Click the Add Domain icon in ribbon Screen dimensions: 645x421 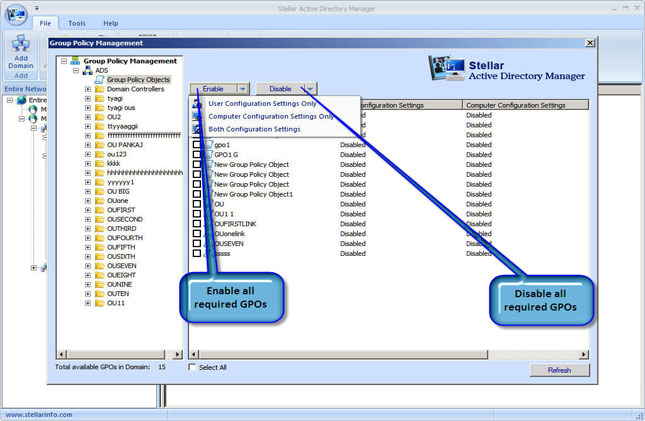21,43
